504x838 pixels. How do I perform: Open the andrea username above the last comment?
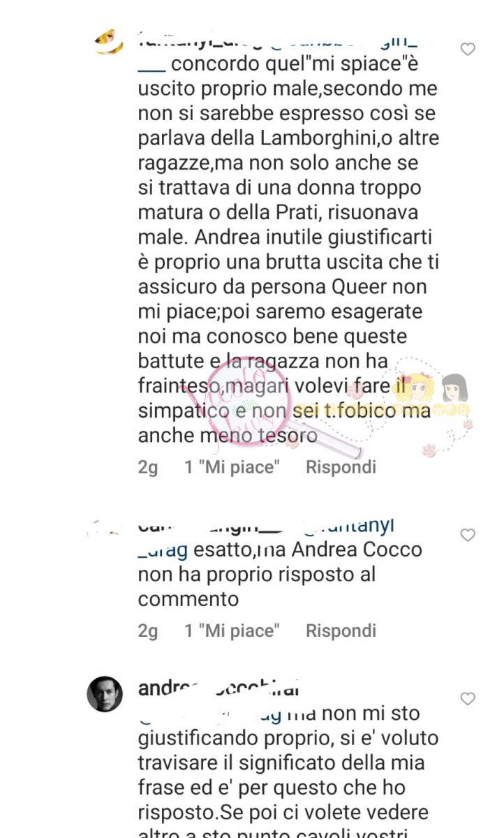pyautogui.click(x=218, y=689)
